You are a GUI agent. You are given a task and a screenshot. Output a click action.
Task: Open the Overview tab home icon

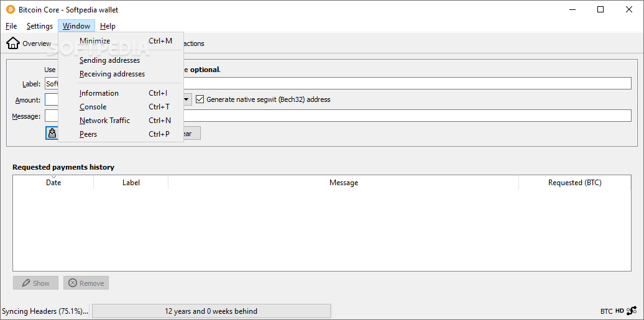point(13,43)
